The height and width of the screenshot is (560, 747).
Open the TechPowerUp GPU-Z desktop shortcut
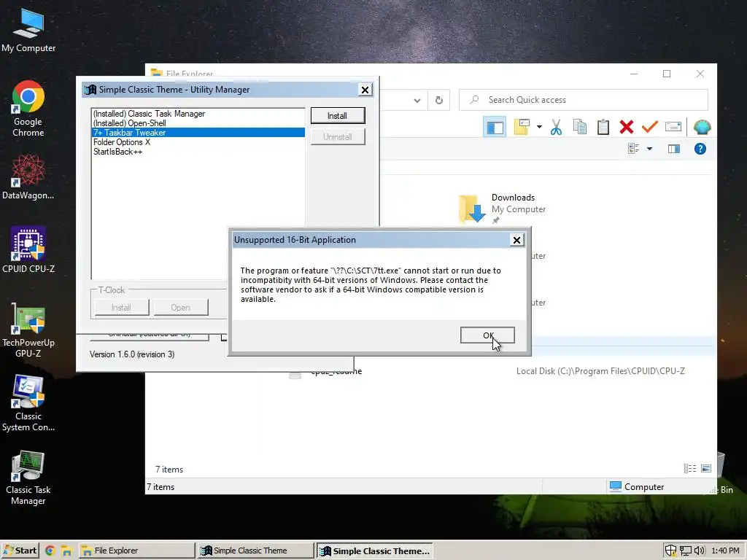tap(28, 330)
